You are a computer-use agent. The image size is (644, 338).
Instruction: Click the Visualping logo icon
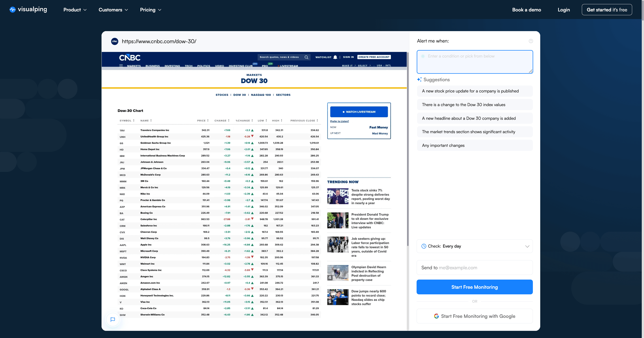pyautogui.click(x=13, y=9)
